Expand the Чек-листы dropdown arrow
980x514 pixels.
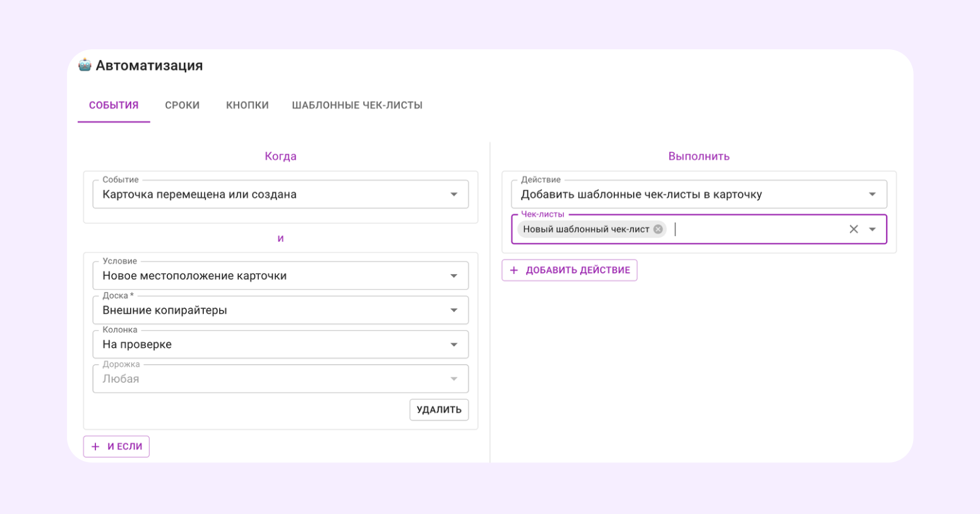coord(872,229)
